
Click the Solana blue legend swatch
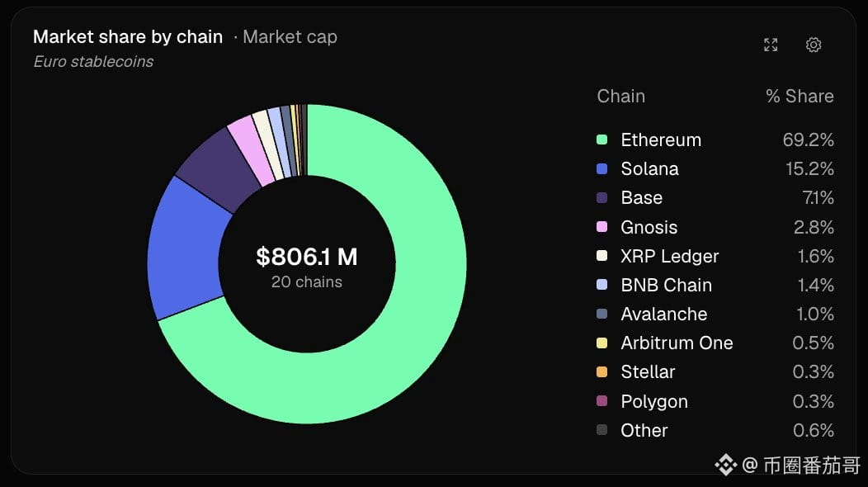(601, 169)
